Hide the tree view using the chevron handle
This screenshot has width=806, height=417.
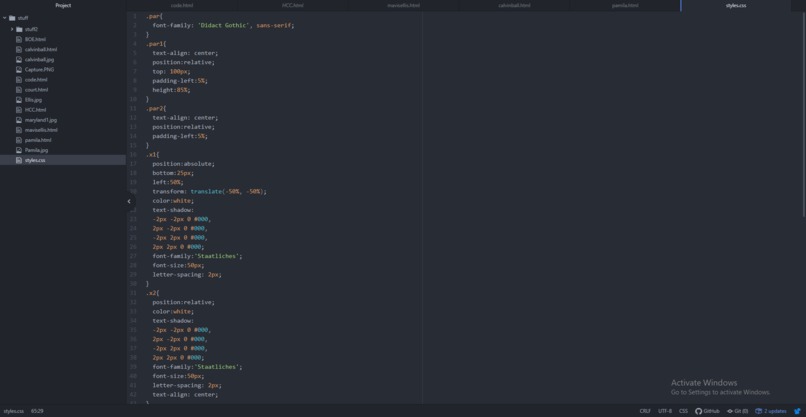coord(129,202)
